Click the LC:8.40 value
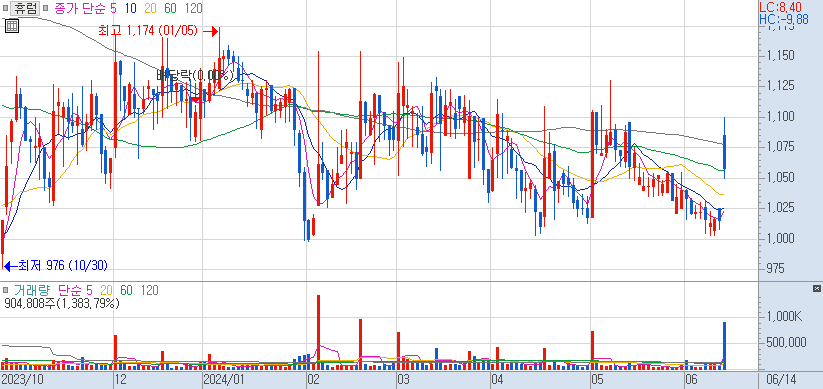This screenshot has height=389, width=823. pos(780,7)
